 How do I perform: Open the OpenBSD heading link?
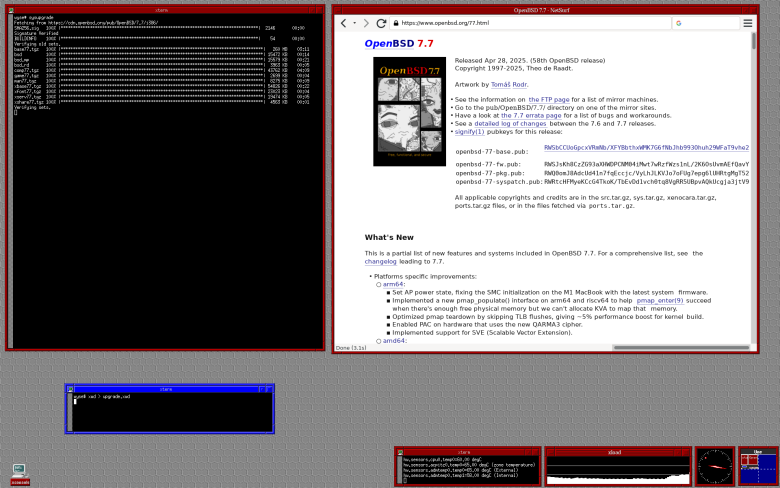click(389, 43)
